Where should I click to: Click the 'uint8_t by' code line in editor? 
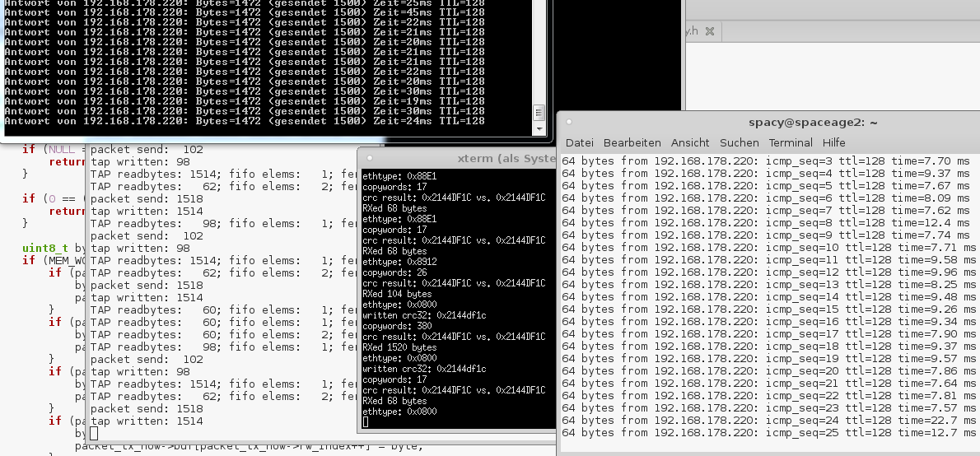(54, 248)
